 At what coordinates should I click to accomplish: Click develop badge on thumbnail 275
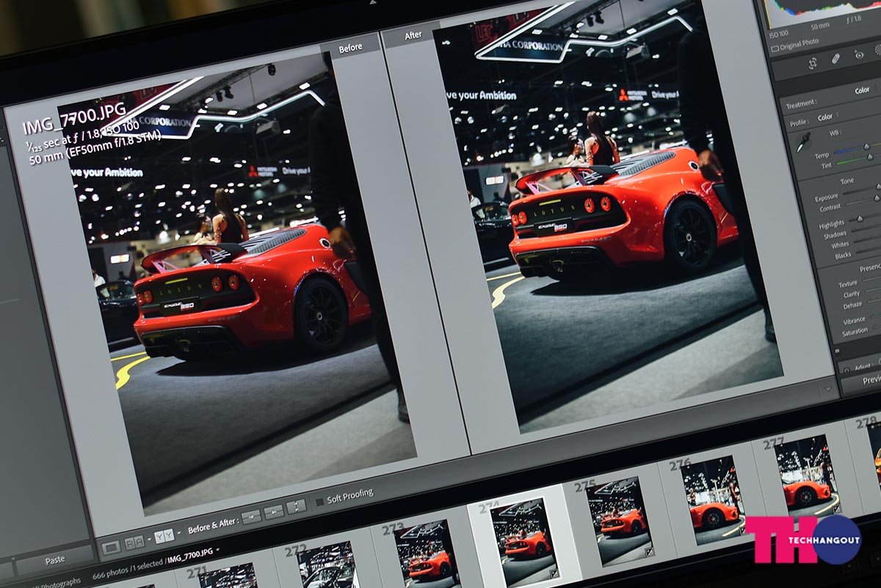649,551
